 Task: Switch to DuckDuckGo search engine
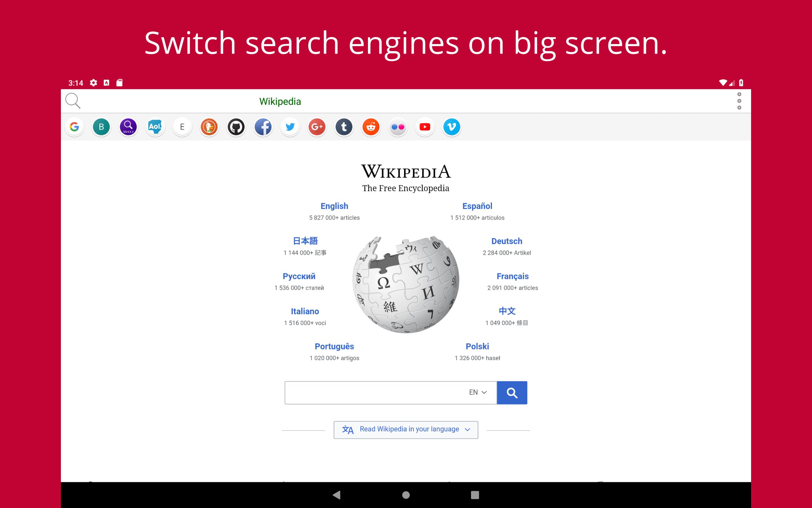[x=209, y=127]
